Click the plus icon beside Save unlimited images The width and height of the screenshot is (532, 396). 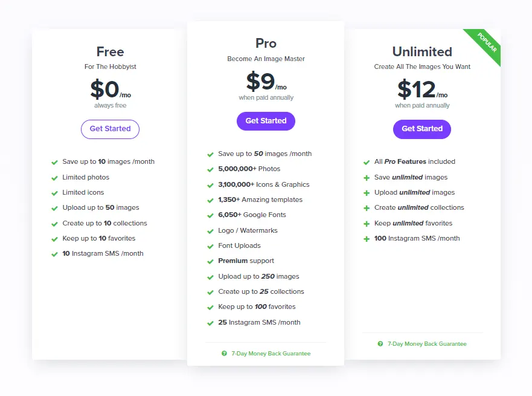tap(367, 178)
